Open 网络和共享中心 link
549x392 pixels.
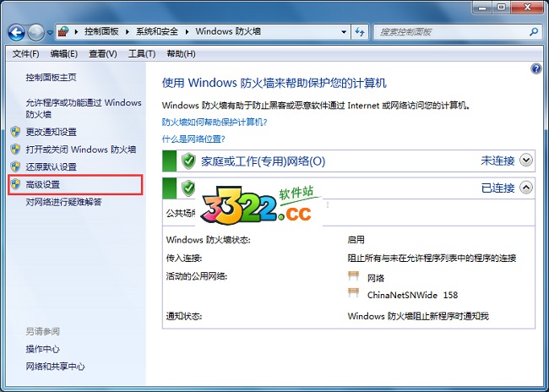point(55,367)
